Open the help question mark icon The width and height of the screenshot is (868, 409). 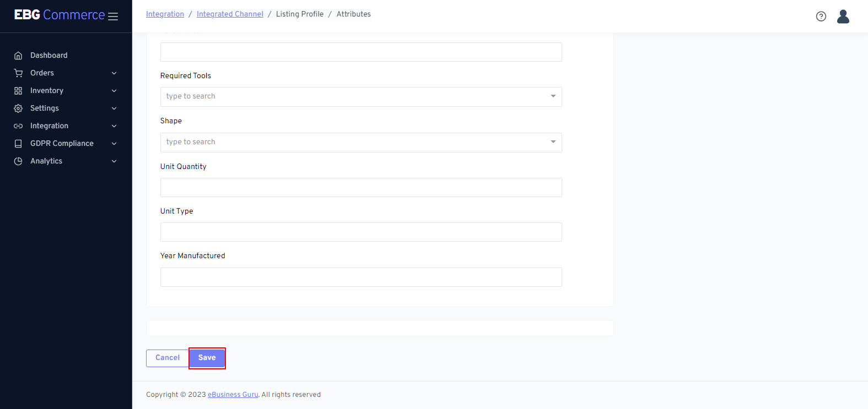point(821,17)
